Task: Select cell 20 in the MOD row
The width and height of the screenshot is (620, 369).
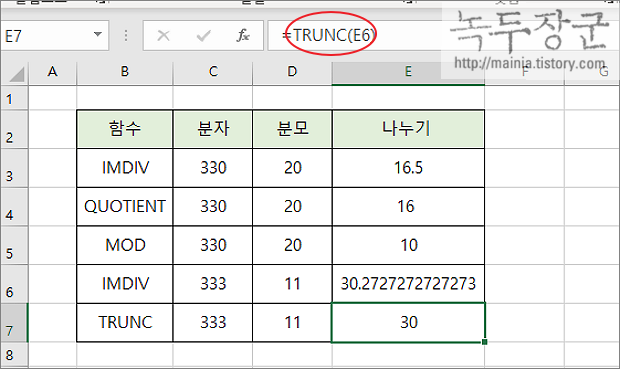Action: [x=292, y=245]
